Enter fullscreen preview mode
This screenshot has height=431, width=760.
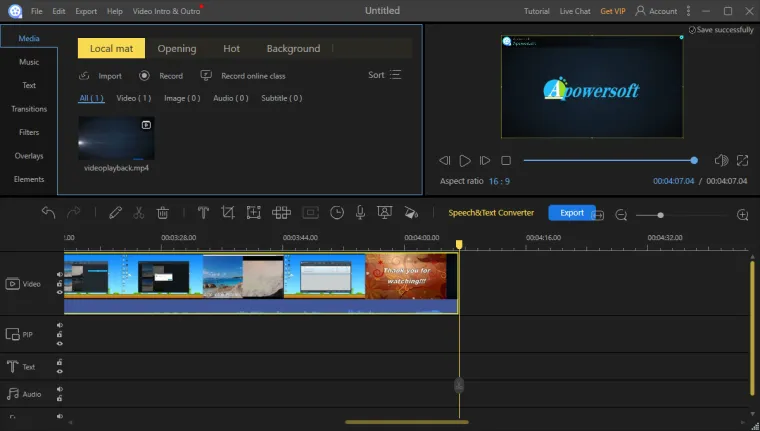click(x=742, y=160)
